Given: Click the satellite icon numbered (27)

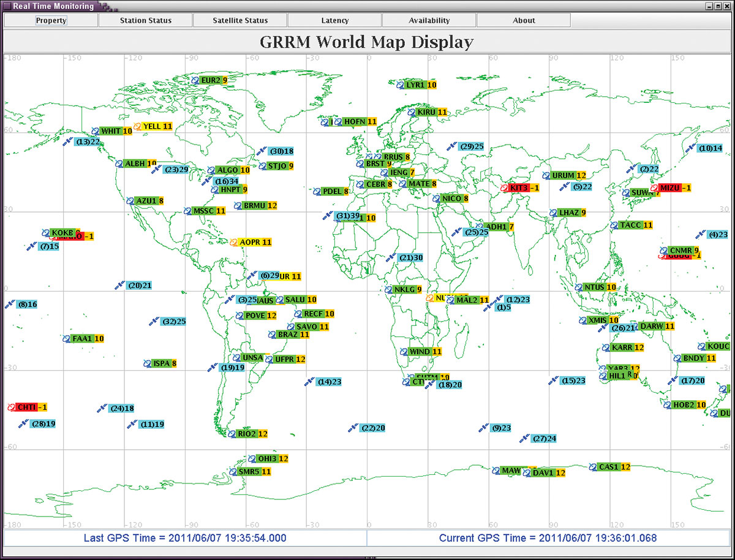Looking at the screenshot, I should click(x=524, y=438).
